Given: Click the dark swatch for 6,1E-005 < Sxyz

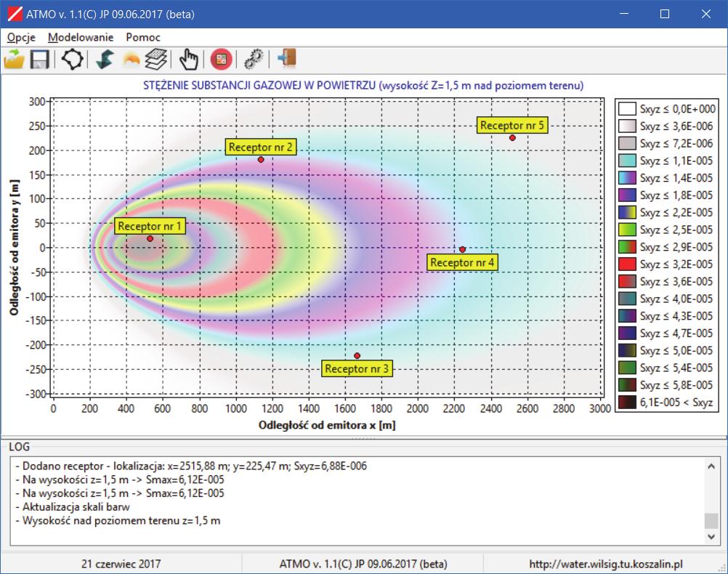Looking at the screenshot, I should click(x=627, y=403).
